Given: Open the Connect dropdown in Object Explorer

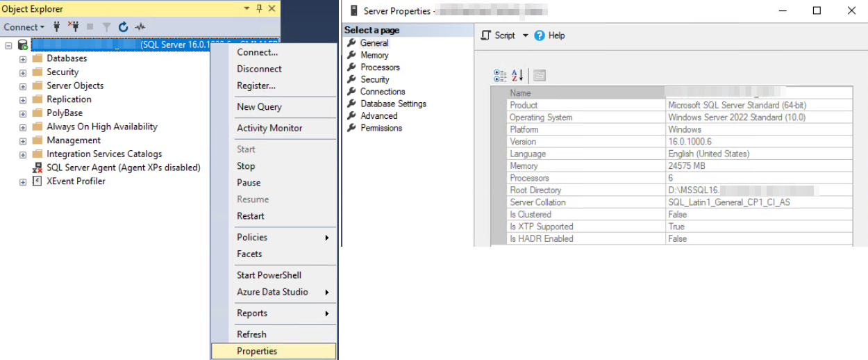Looking at the screenshot, I should (24, 27).
